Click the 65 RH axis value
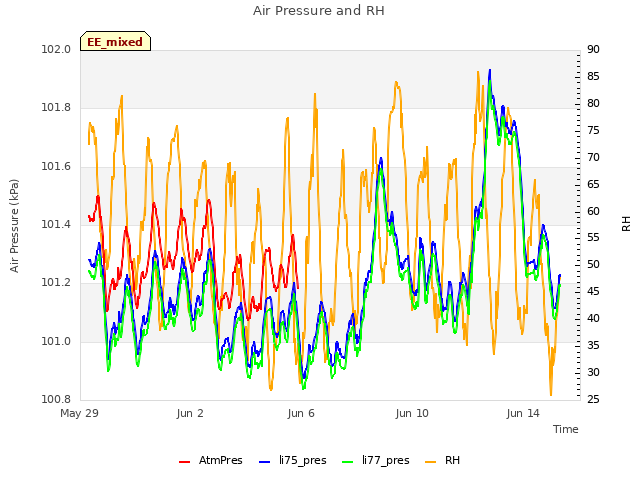This screenshot has height=480, width=640. [x=593, y=184]
